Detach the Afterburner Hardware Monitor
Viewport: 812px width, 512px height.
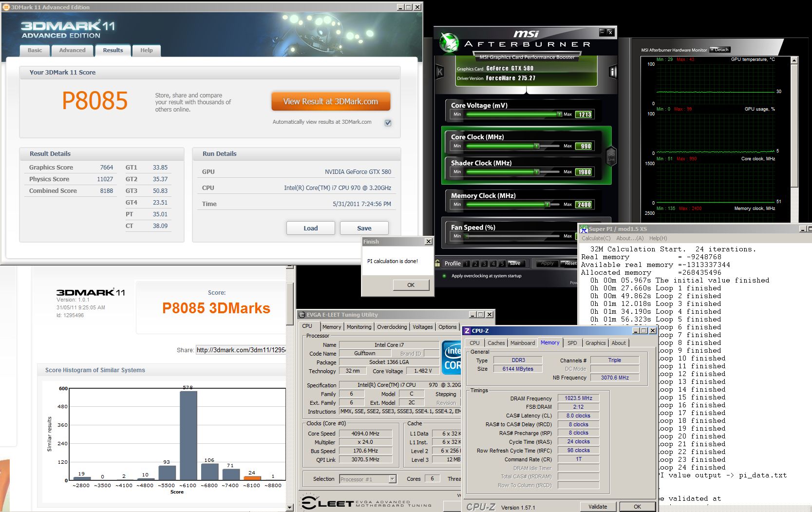[x=719, y=50]
